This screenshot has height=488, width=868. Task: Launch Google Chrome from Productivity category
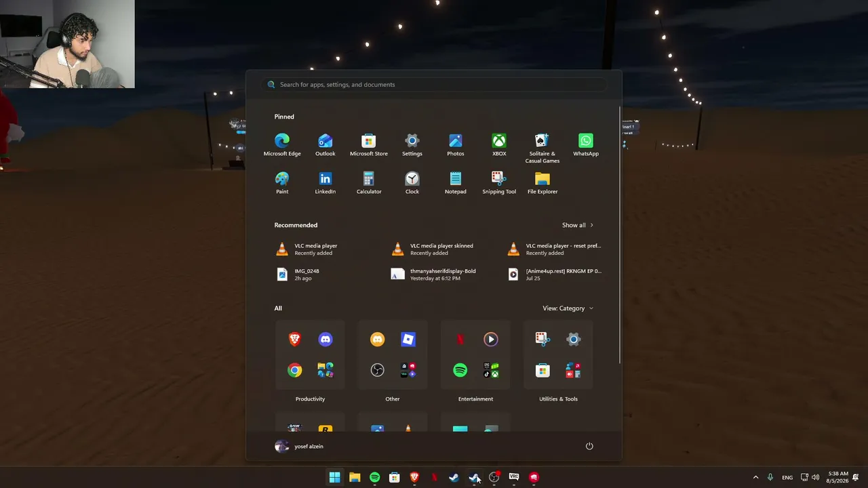[x=295, y=370]
